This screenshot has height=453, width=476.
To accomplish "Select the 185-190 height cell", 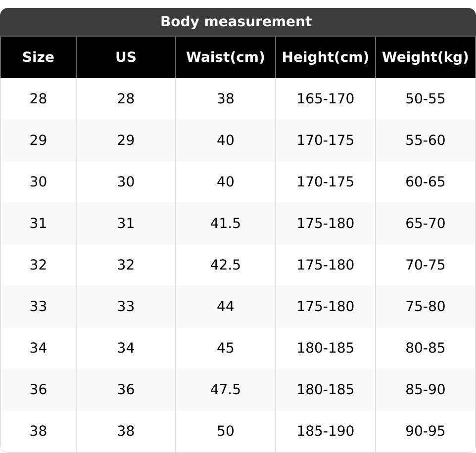I will 325,431.
